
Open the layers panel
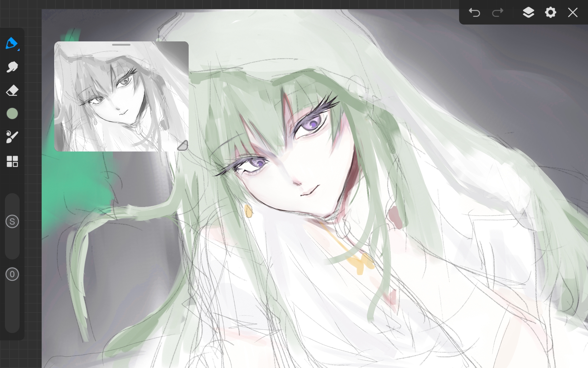click(528, 13)
